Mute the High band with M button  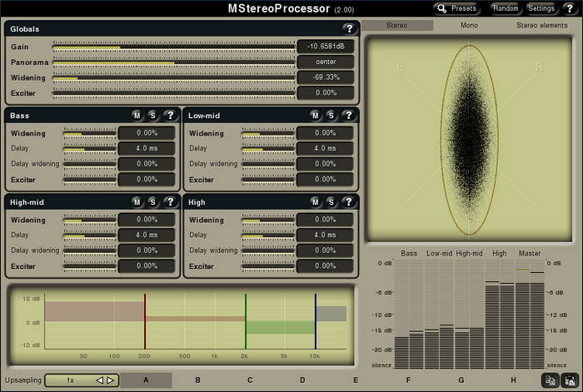point(315,201)
